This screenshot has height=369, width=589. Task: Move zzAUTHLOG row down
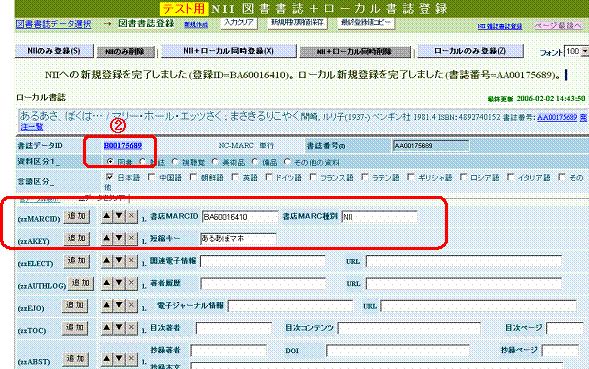[119, 283]
